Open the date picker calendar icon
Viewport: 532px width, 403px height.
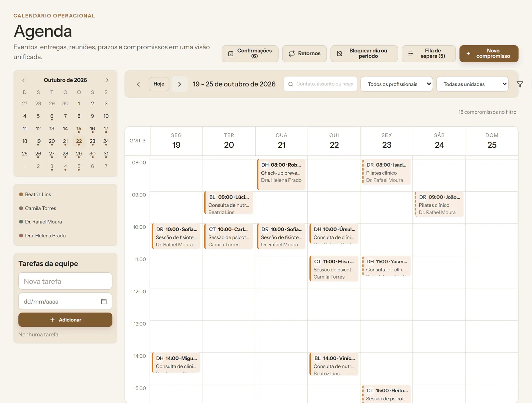pos(104,301)
